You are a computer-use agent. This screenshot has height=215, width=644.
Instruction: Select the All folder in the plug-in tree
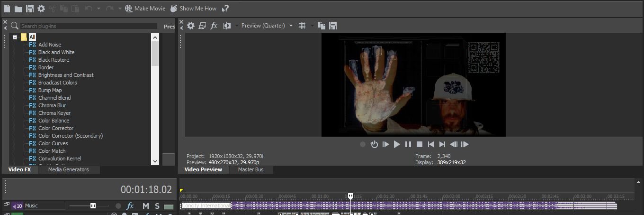(32, 37)
